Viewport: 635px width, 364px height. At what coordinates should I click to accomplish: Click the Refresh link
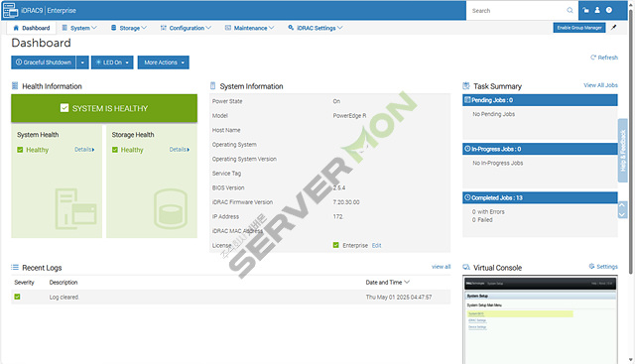click(x=604, y=58)
